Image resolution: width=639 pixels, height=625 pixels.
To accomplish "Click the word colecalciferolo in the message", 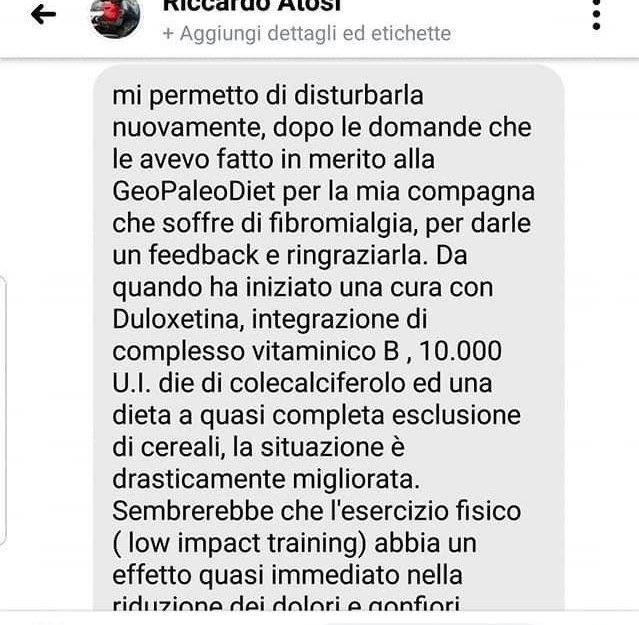I will pos(317,383).
